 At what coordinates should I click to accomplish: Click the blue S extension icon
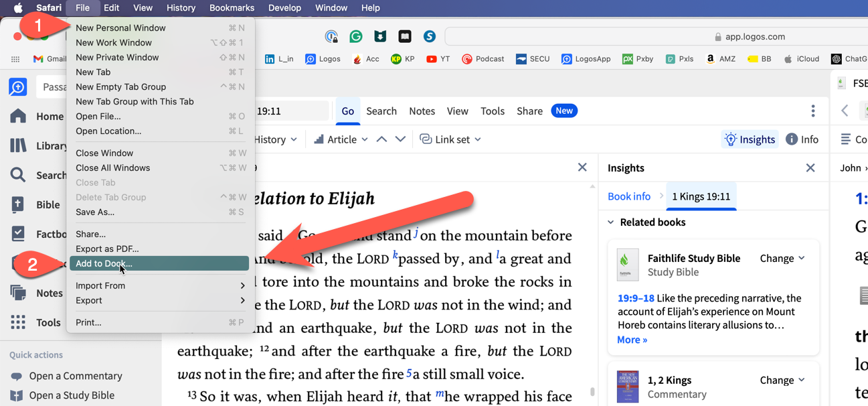[430, 36]
